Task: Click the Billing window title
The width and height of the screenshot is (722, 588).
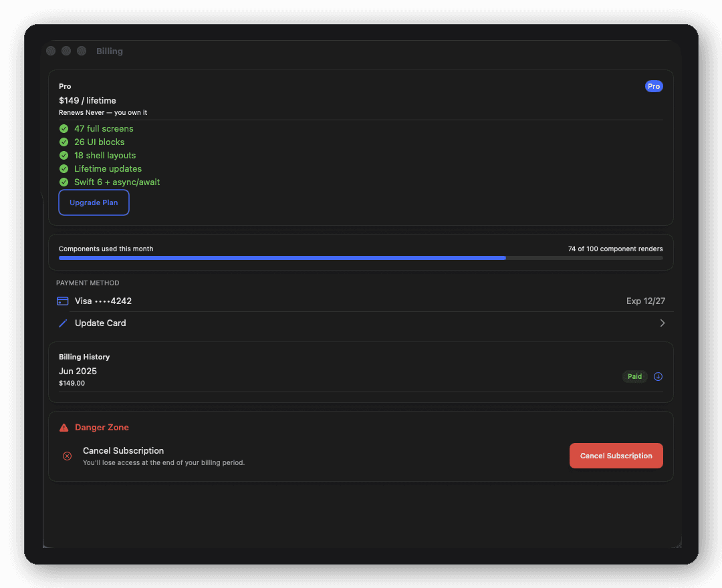Action: point(110,51)
